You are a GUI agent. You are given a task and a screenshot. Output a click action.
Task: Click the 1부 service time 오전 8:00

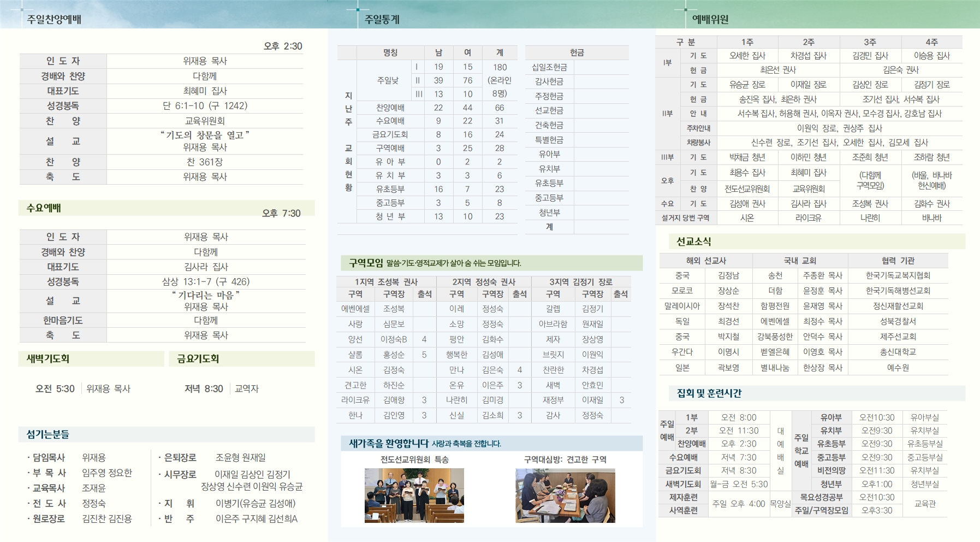(x=739, y=417)
